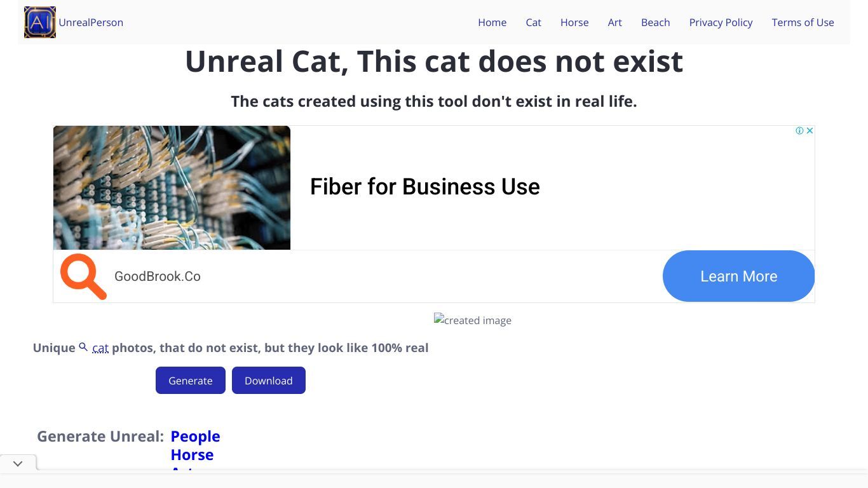Click the fiber cables ad thumbnail
The image size is (868, 488).
click(172, 187)
